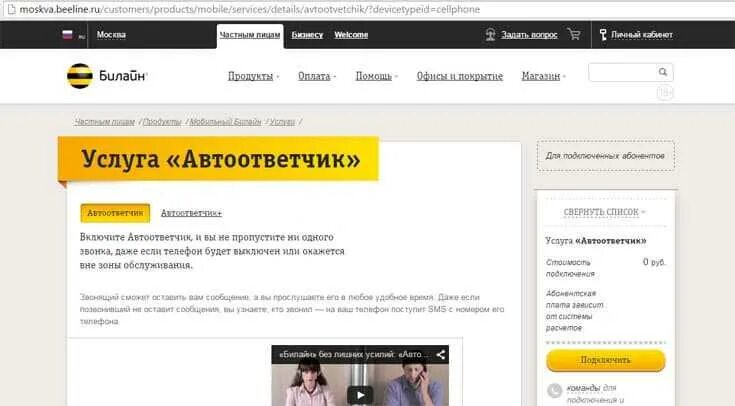
Task: Click the page icon in the address bar
Action: click(x=10, y=9)
